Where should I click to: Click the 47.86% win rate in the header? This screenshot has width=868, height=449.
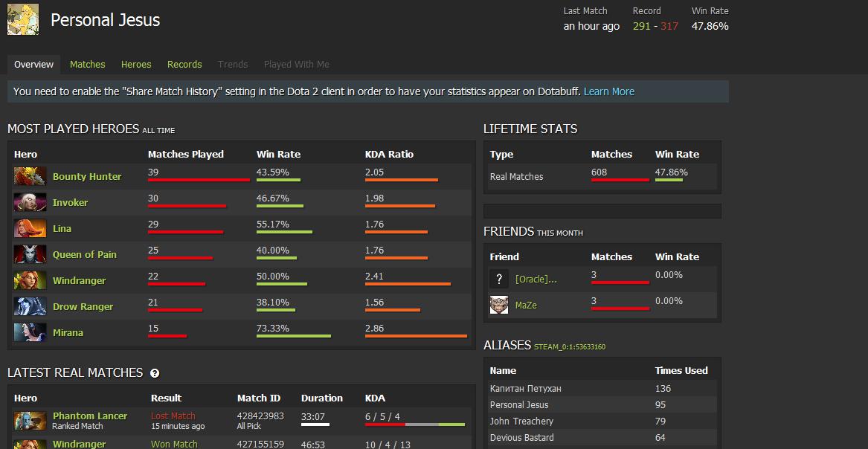[x=710, y=26]
